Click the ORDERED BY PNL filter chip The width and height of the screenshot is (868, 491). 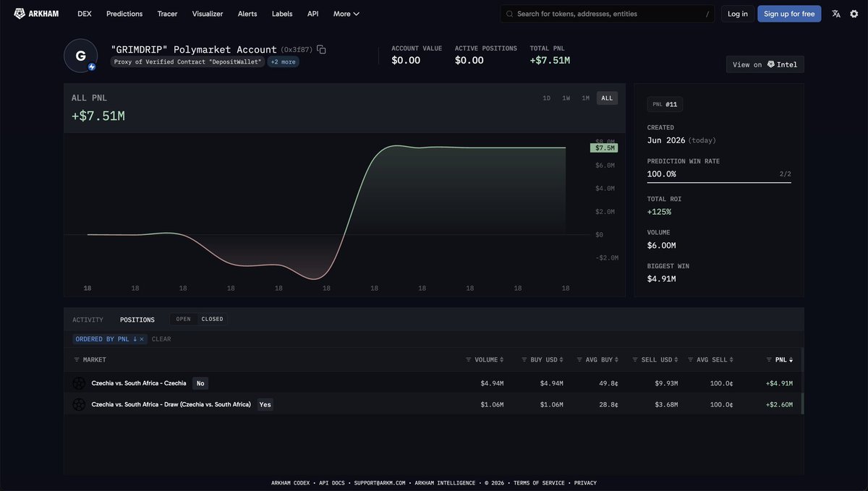110,339
